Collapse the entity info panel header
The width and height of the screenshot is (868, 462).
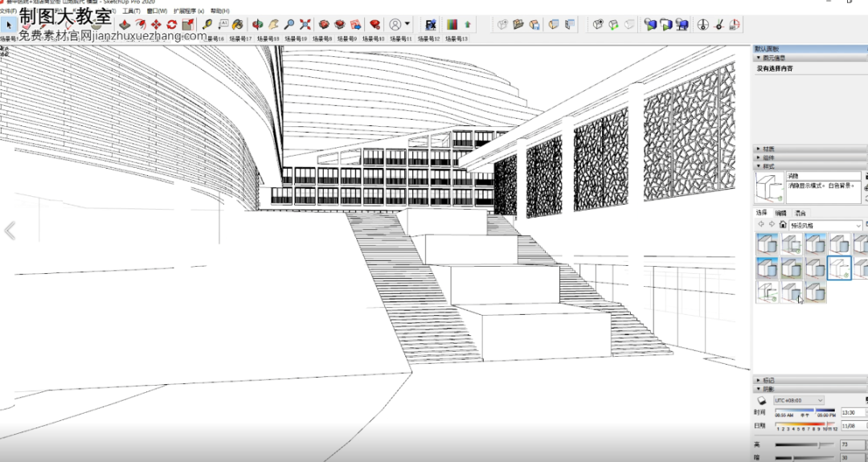tap(809, 58)
